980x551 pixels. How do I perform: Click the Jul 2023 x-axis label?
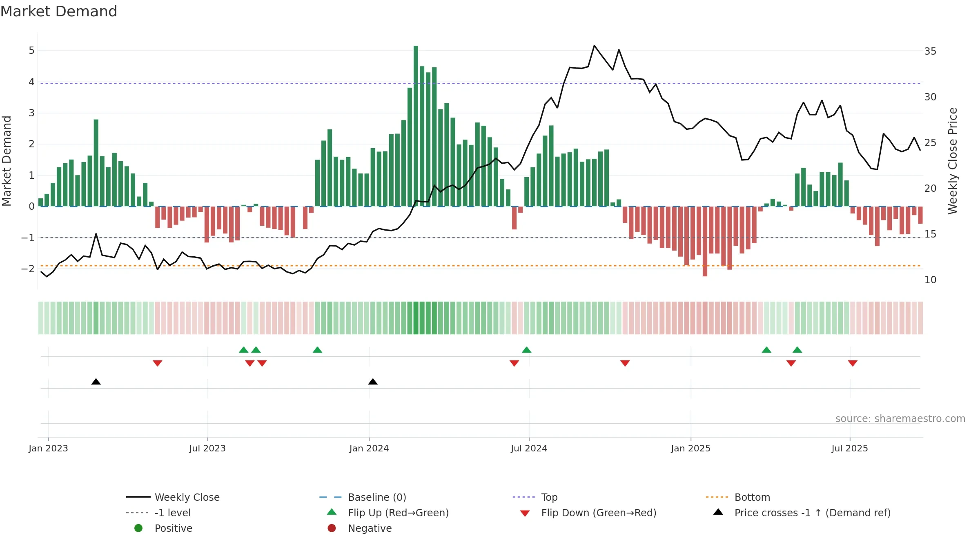click(207, 448)
